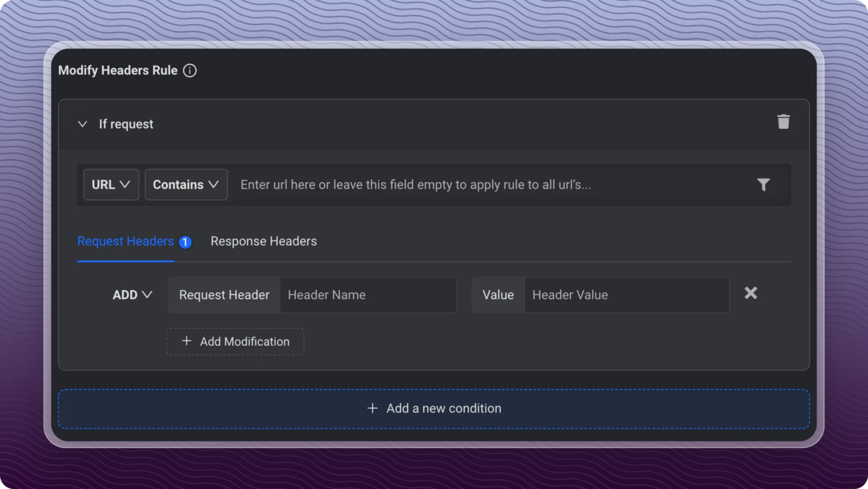Open the ADD action dropdown
868x489 pixels.
[x=132, y=295]
